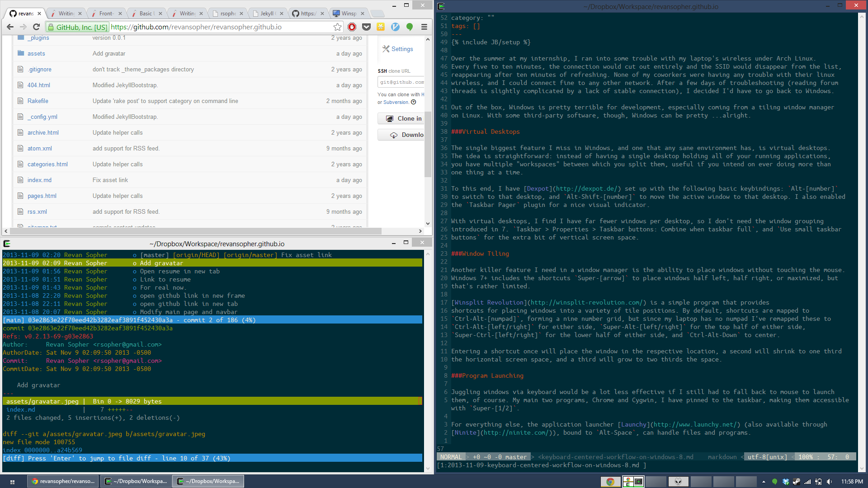Open the red AdBlock extension icon
Image resolution: width=868 pixels, height=488 pixels.
point(352,27)
